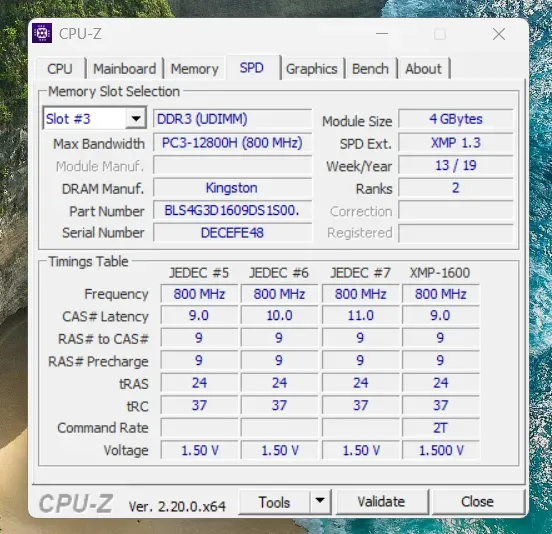
Task: Click the JEDEC #6 column header
Action: tap(279, 273)
